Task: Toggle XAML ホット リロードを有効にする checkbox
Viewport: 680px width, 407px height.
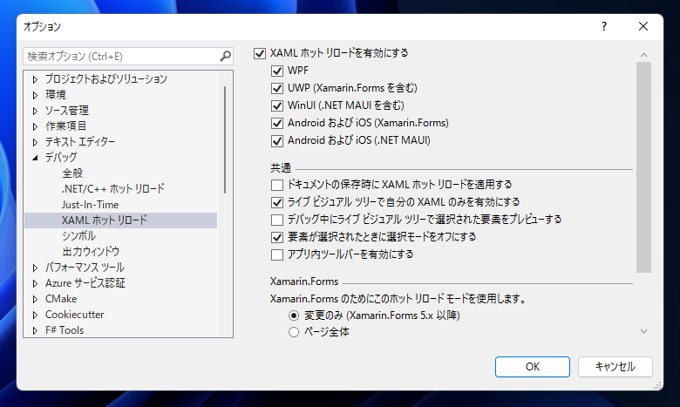Action: [259, 53]
